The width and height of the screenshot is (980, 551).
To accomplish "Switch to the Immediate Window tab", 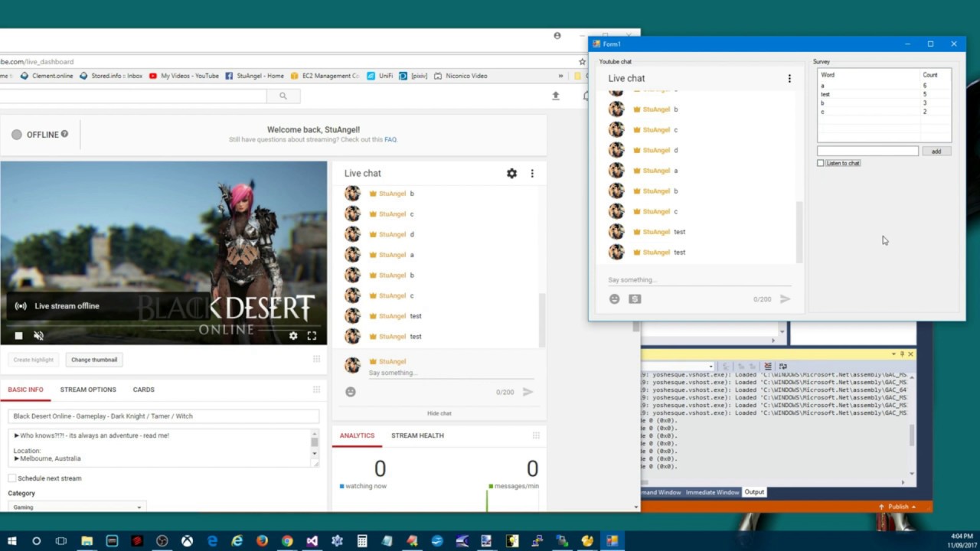I will 712,492.
